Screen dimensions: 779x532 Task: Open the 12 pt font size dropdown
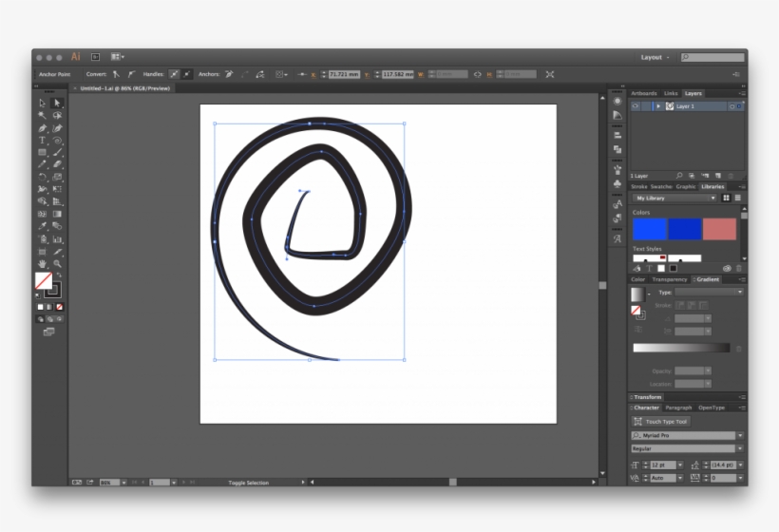(680, 465)
